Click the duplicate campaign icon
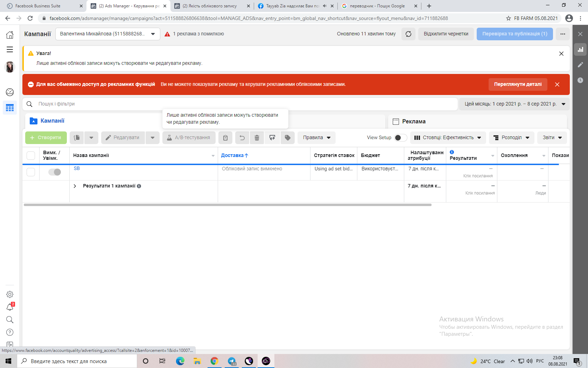Viewport: 588px width, 368px height. click(77, 138)
